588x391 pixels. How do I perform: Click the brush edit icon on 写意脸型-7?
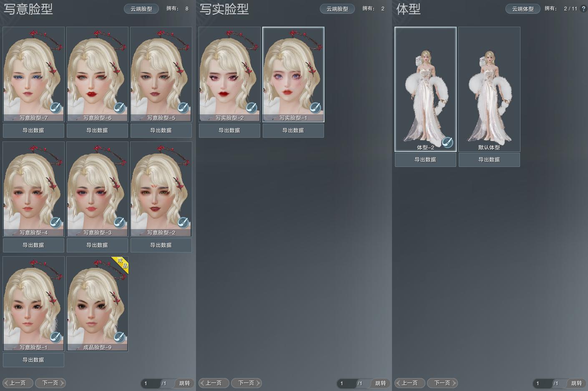(55, 108)
